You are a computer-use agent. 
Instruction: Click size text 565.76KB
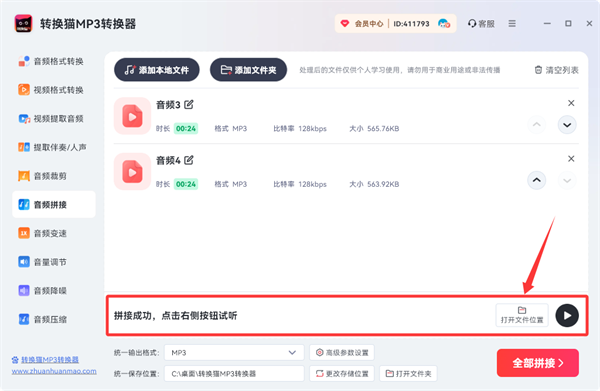coord(383,129)
